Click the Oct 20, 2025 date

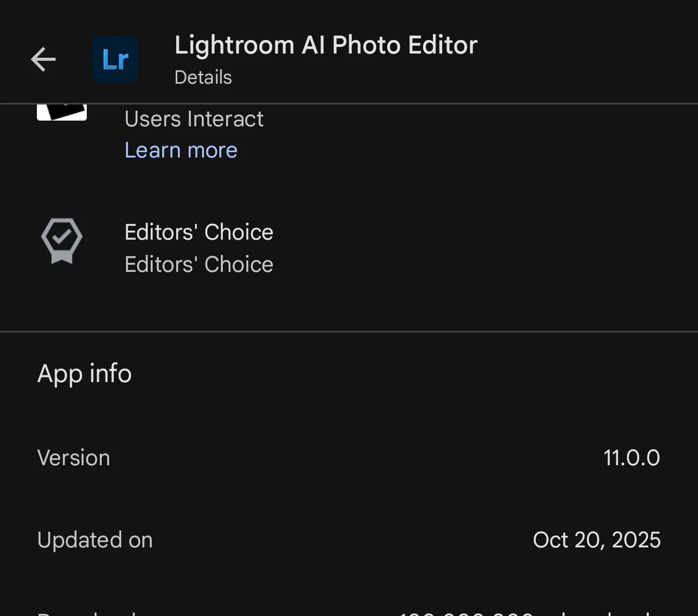597,540
